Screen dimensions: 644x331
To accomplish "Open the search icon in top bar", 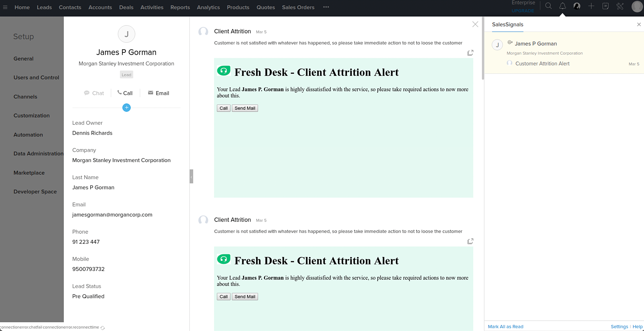I will coord(548,6).
